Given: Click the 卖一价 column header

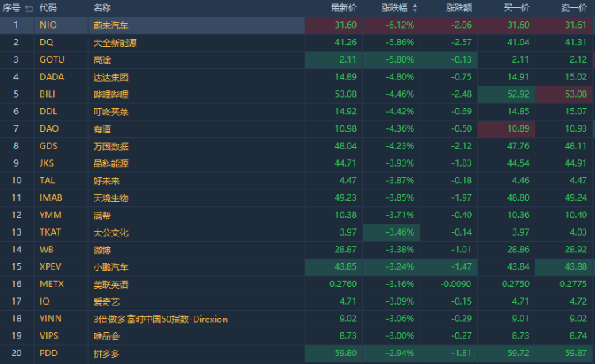Looking at the screenshot, I should [x=575, y=8].
